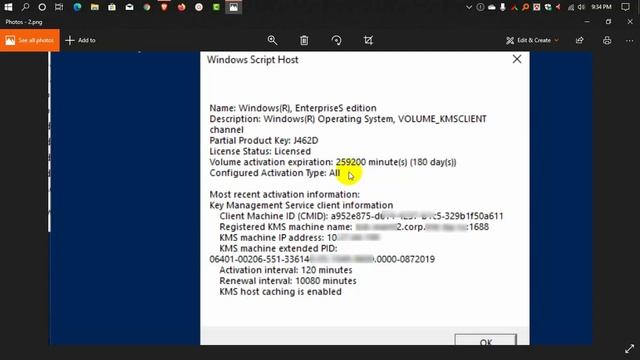Open the volume speaker control in tray

(582, 7)
